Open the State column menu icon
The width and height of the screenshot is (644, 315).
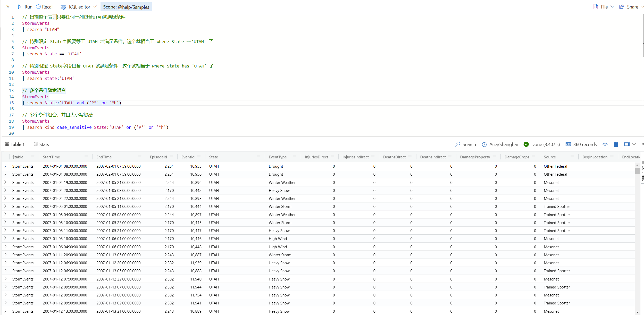point(258,157)
